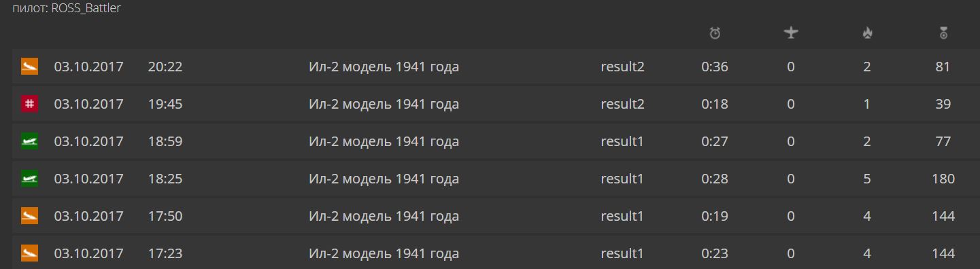
Task: Click score 180 in the 18:25 sortie
Action: [x=943, y=179]
